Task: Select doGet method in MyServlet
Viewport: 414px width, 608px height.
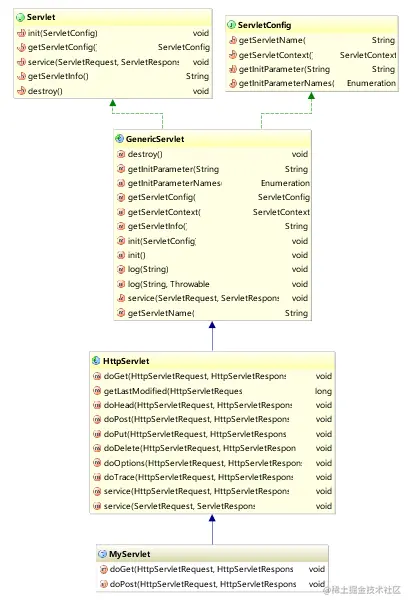Action: [x=212, y=569]
